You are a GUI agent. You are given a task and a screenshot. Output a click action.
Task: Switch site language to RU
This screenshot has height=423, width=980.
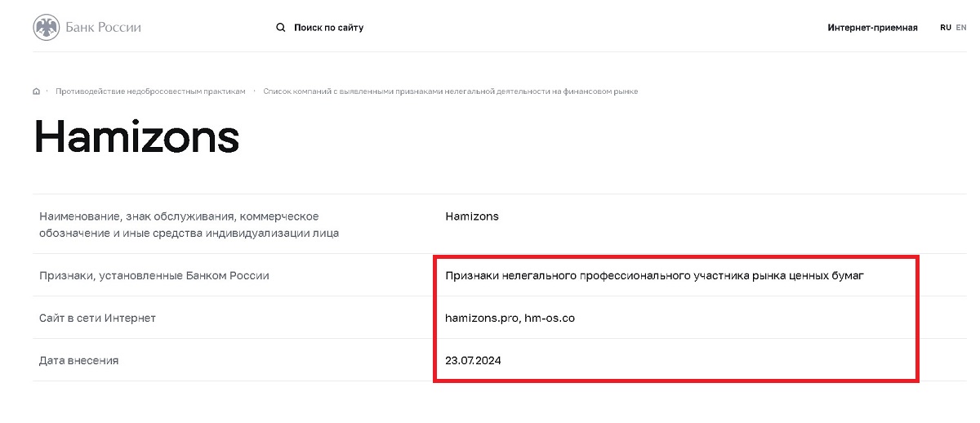tap(946, 28)
